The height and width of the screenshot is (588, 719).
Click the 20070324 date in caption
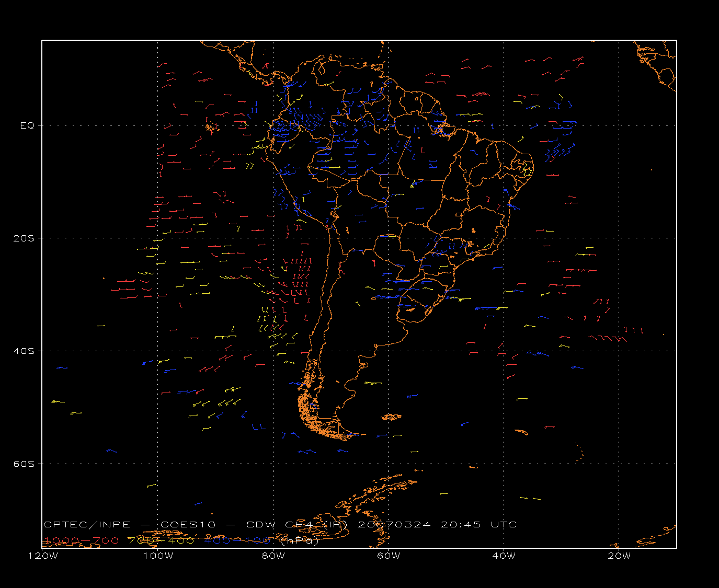point(394,524)
